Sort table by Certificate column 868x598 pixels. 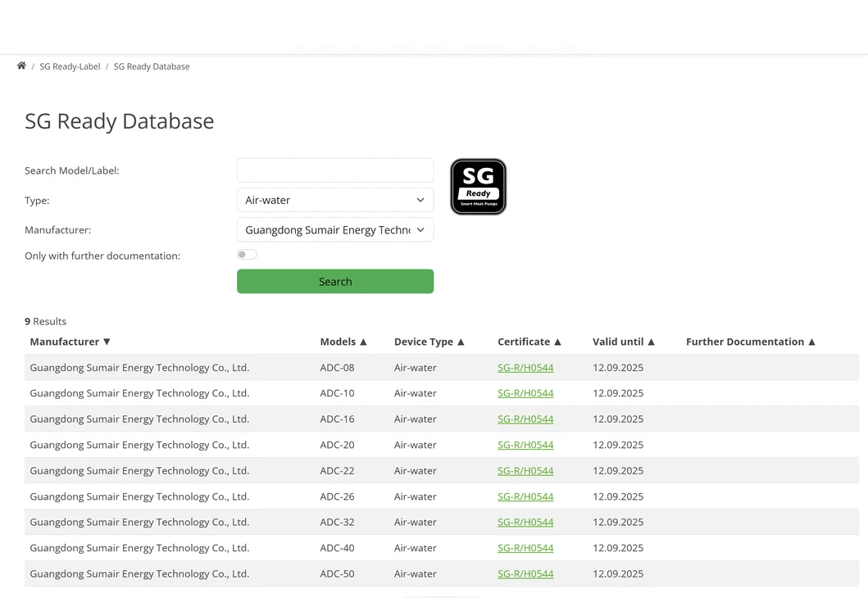(529, 342)
